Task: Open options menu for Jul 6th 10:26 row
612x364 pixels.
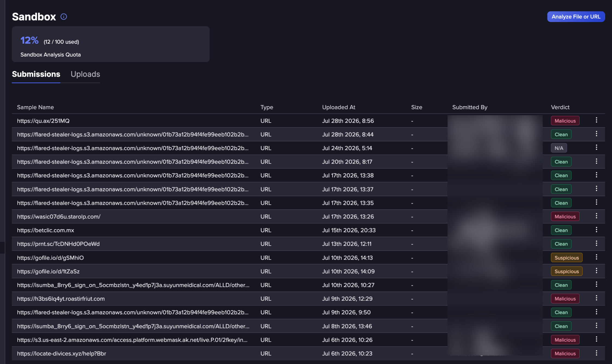Action: click(596, 339)
